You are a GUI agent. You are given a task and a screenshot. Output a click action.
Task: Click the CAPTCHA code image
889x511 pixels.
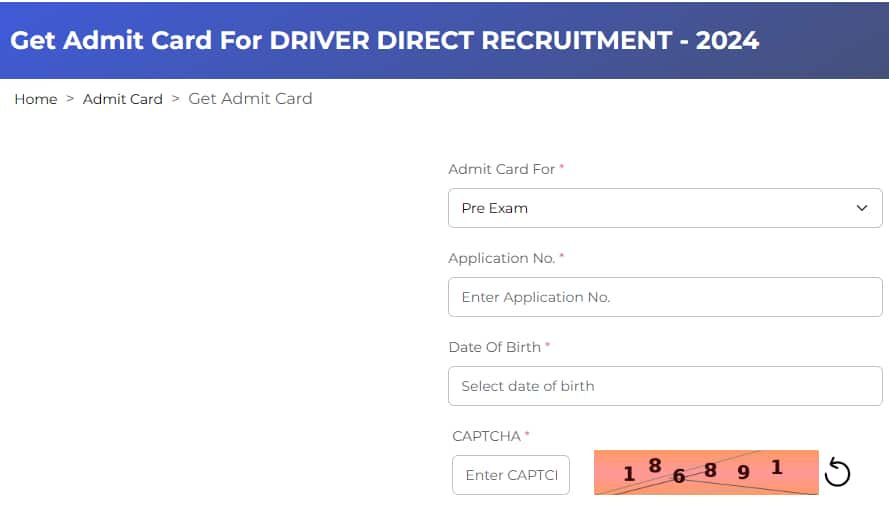705,472
